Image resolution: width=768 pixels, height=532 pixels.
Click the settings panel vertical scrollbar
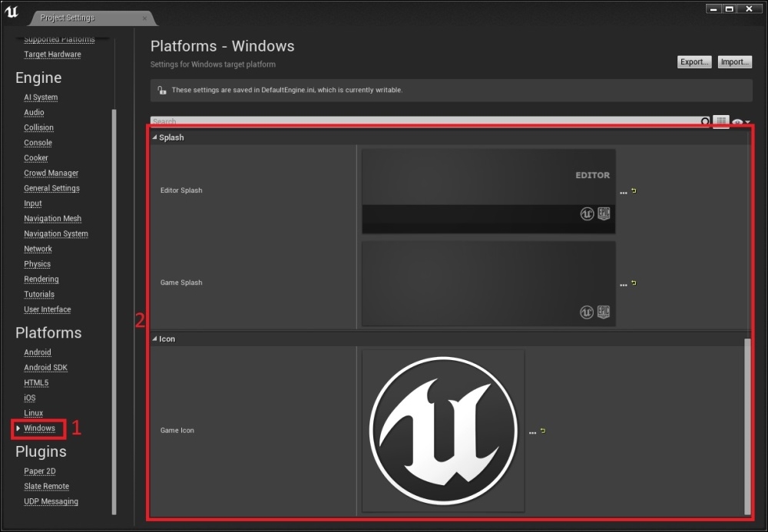click(x=747, y=426)
